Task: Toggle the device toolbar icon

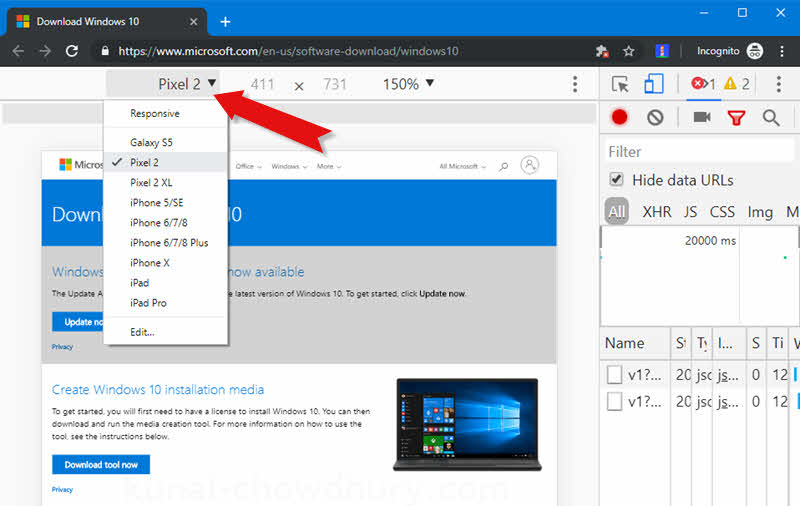Action: click(654, 84)
